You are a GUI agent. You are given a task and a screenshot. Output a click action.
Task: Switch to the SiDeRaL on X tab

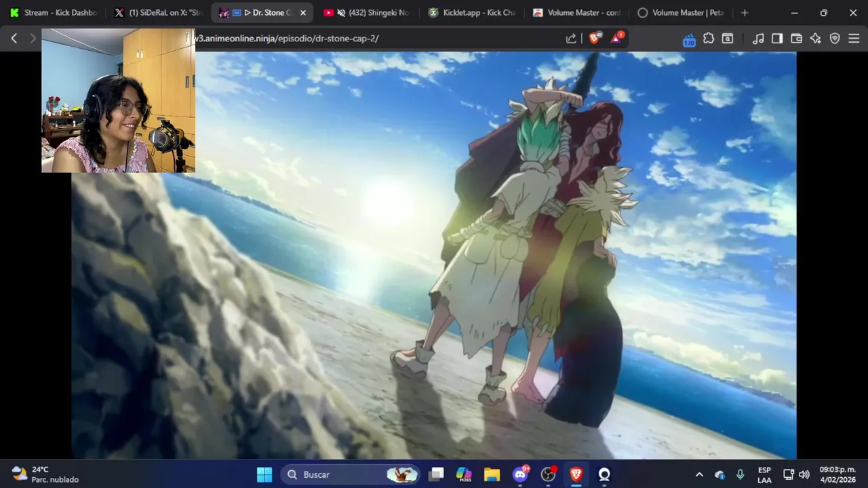click(x=159, y=13)
